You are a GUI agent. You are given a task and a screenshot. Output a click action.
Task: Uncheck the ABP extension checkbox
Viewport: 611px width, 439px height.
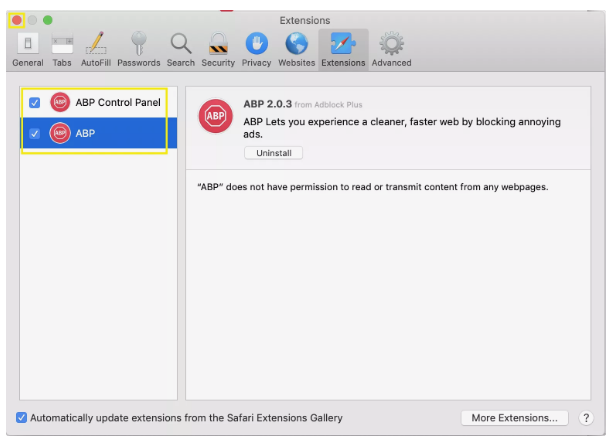(35, 134)
